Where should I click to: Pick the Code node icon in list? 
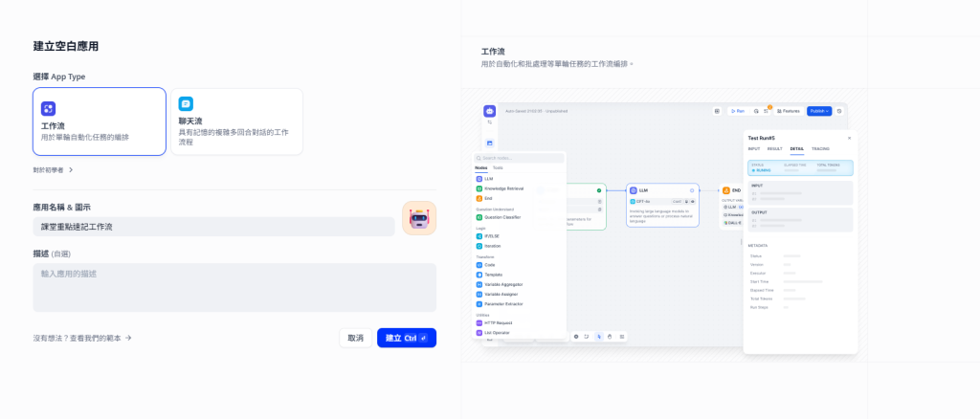tap(479, 265)
